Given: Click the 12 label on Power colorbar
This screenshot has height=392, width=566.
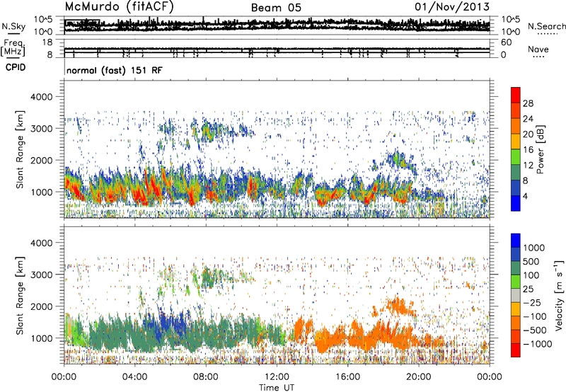Looking at the screenshot, I should 528,166.
